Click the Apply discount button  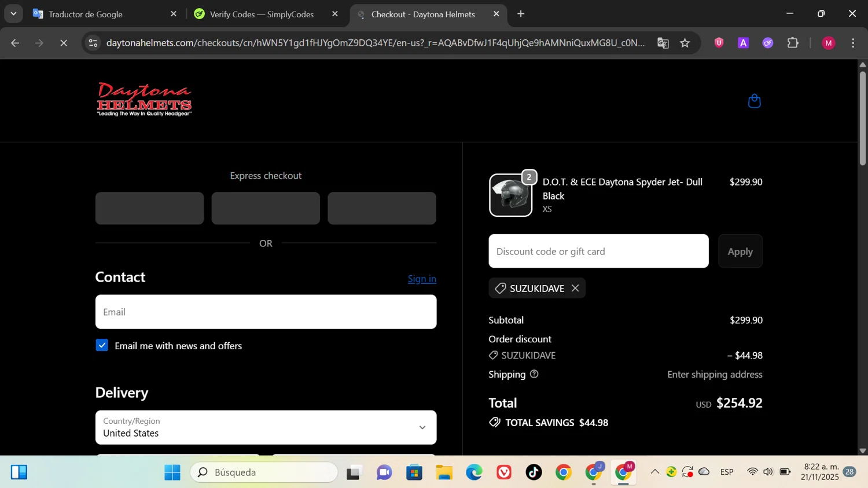pos(740,251)
